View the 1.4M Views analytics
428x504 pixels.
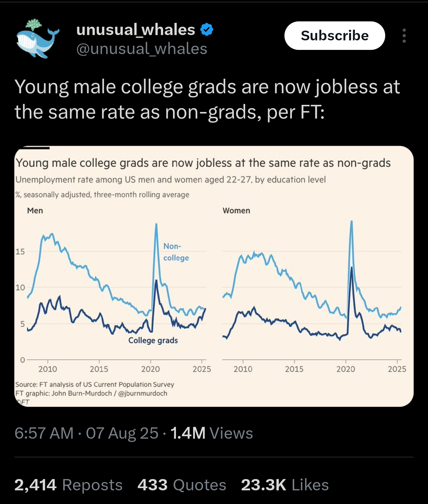coord(211,433)
